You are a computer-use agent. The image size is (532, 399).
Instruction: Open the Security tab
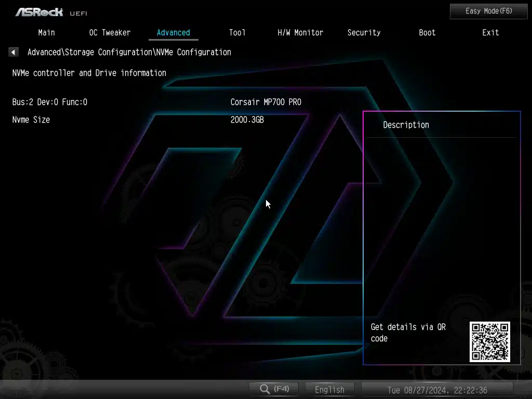(364, 32)
